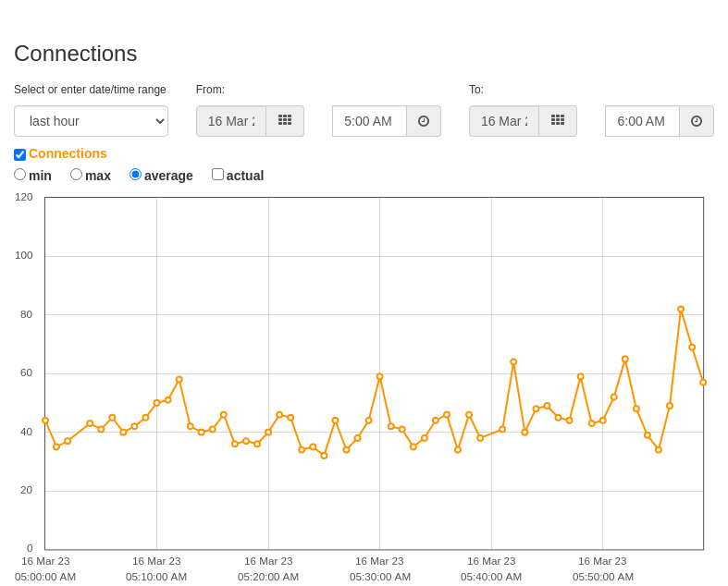This screenshot has height=586, width=728.
Task: Click the To date field showing 16 Mar
Action: 504,121
